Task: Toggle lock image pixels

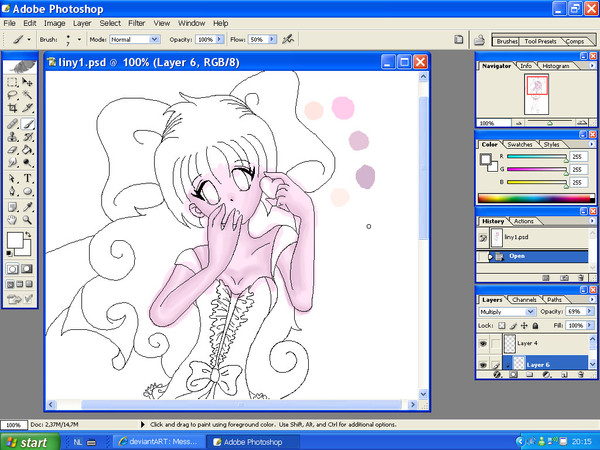Action: click(513, 326)
